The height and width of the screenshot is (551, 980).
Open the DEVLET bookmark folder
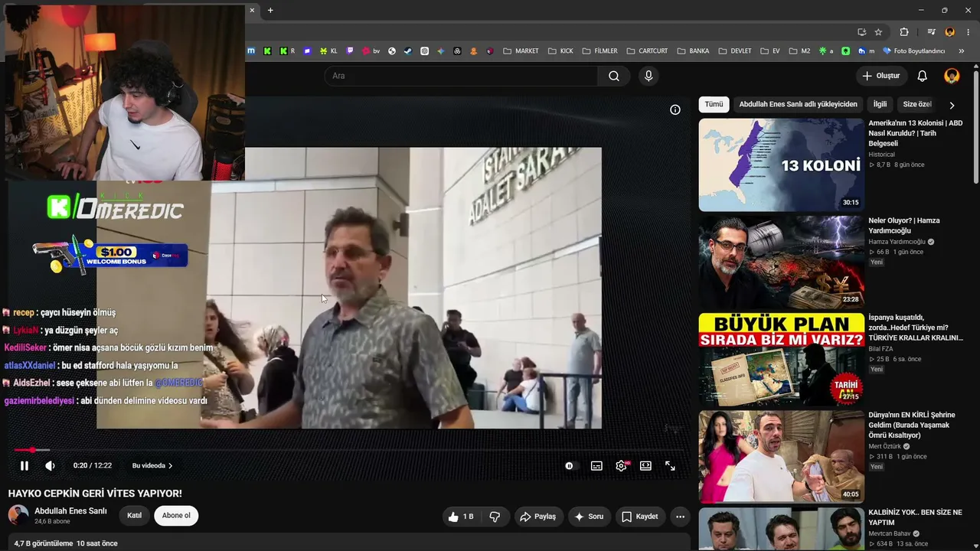coord(735,51)
